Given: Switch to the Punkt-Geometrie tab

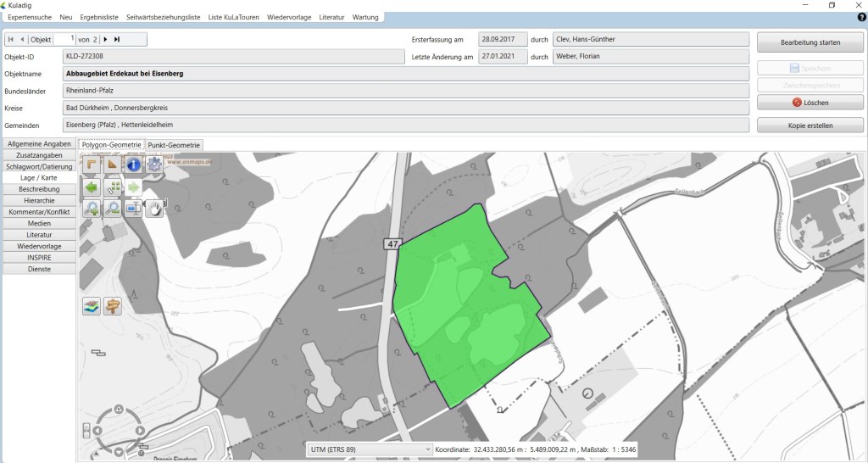Looking at the screenshot, I should (174, 145).
